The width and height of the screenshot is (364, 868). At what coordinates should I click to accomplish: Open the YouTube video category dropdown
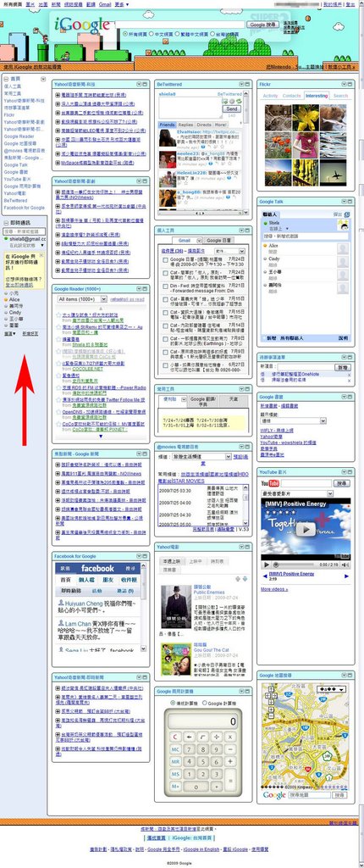299,493
